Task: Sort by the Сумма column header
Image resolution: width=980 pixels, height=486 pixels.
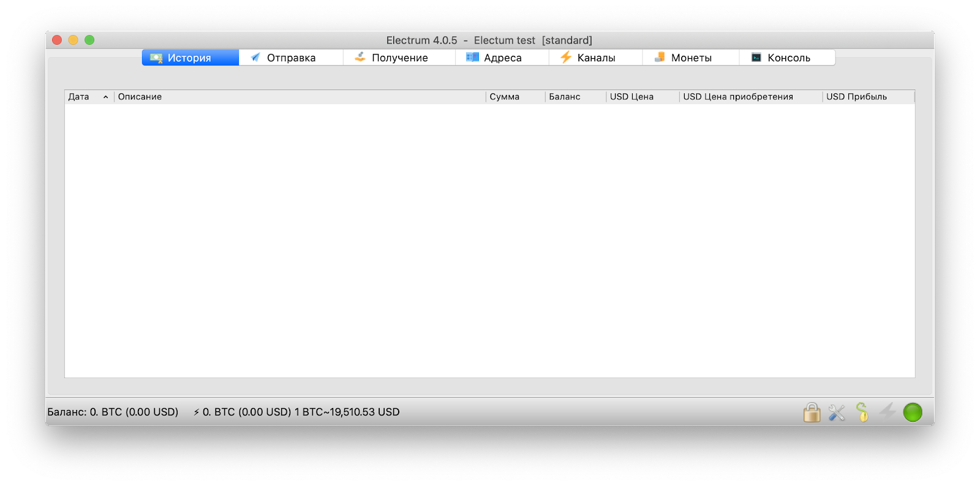Action: [x=505, y=97]
